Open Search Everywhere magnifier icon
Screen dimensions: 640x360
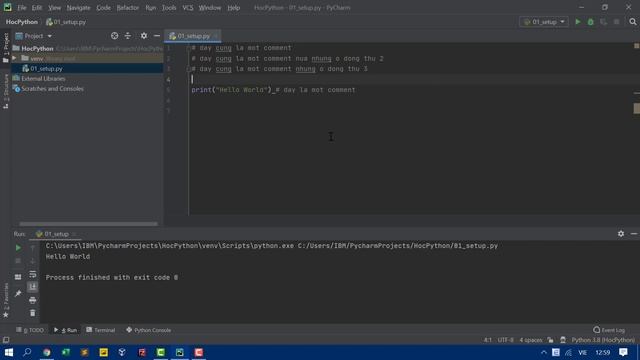pos(633,22)
